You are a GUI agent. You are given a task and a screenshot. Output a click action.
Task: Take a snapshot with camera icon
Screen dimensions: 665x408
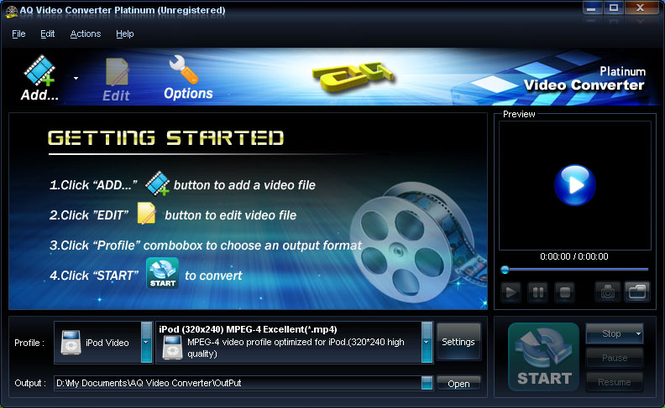coord(607,292)
